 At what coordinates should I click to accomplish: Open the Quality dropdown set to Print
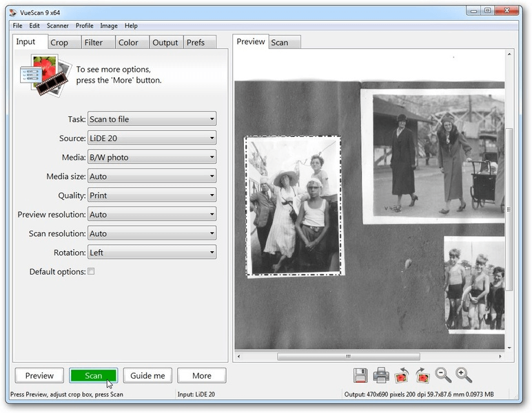(x=152, y=195)
